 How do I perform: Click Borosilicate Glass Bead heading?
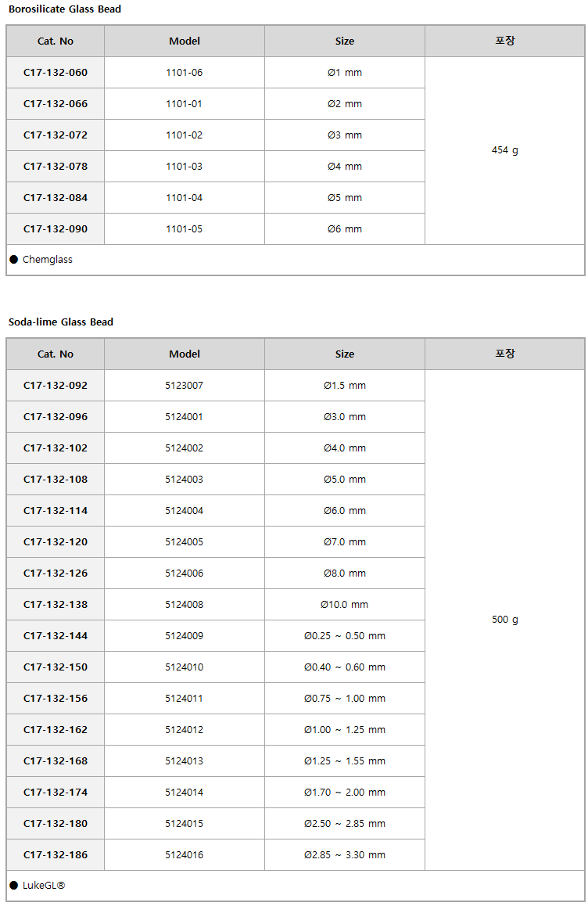[x=65, y=9]
